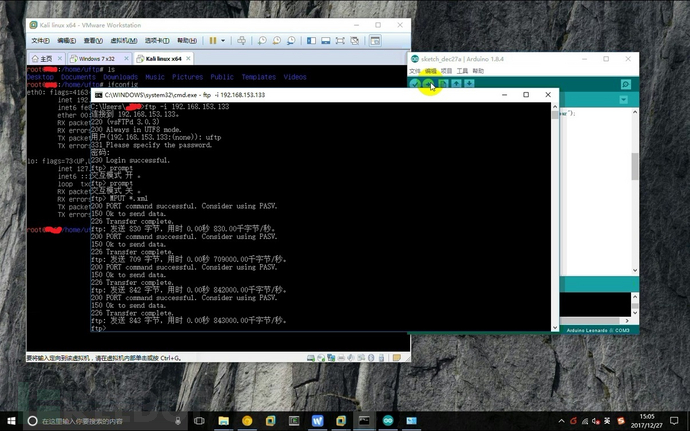Open the Action Center notification icon
This screenshot has width=690, height=431.
[x=674, y=421]
